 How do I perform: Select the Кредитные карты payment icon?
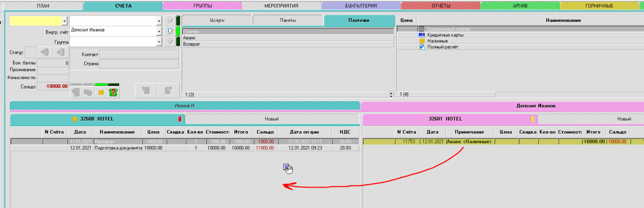click(422, 35)
